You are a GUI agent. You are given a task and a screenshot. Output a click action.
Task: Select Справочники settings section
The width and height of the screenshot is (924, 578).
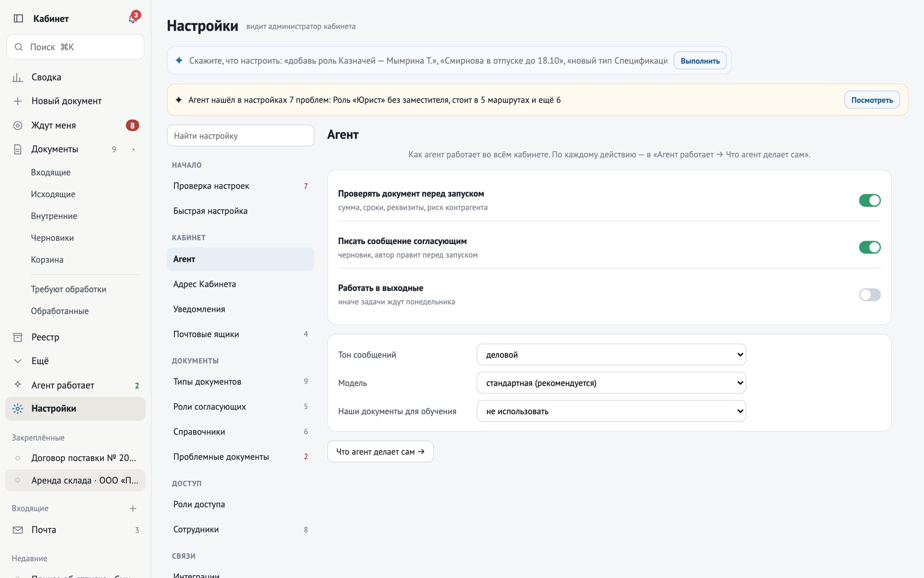click(240, 432)
